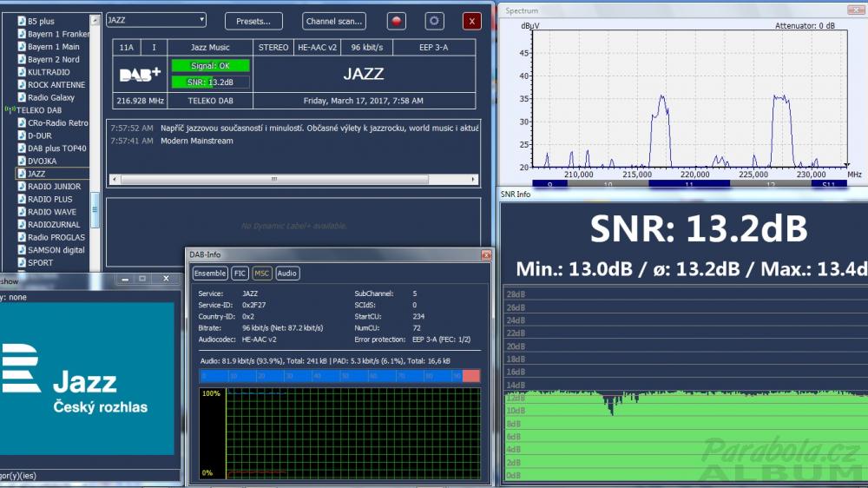Click the Signal: OK indicator bar
The height and width of the screenshot is (488, 868).
tap(210, 66)
